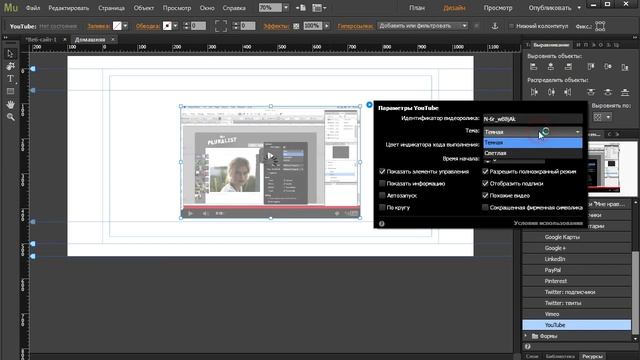Open 'Условия использования' link
Image resolution: width=640 pixels, height=360 pixels.
pos(548,223)
